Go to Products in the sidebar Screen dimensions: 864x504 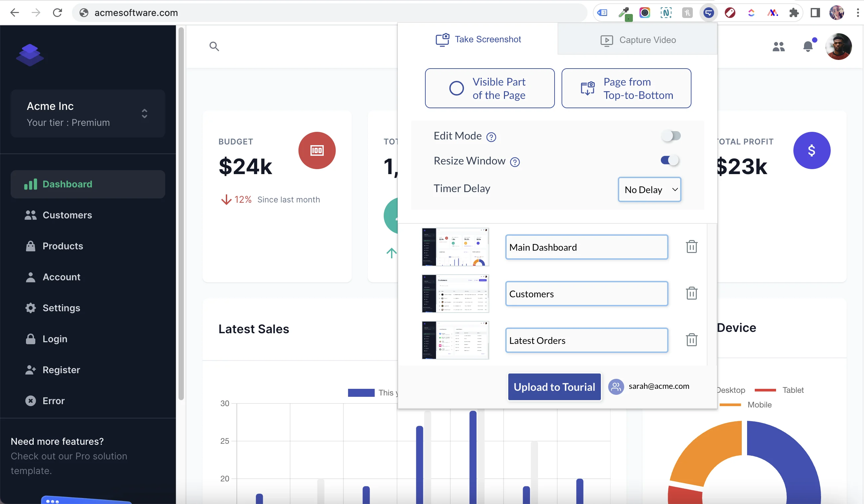click(88, 246)
